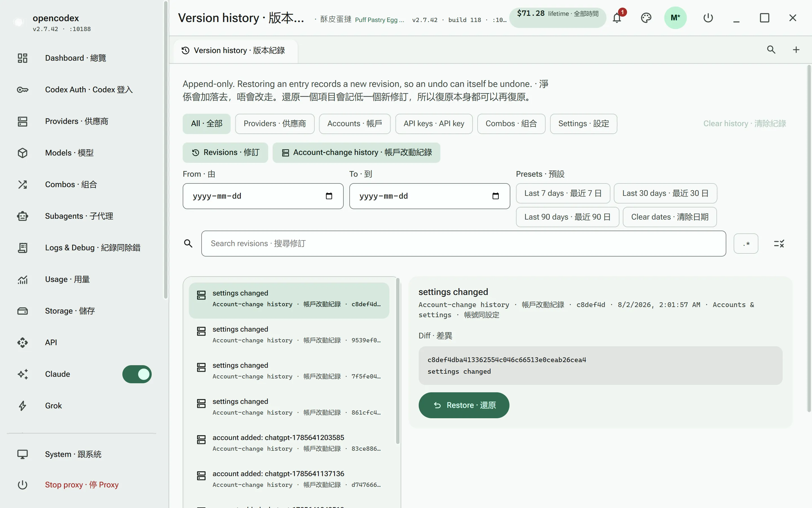Select settings changed entry 9539ef0

tap(289, 336)
